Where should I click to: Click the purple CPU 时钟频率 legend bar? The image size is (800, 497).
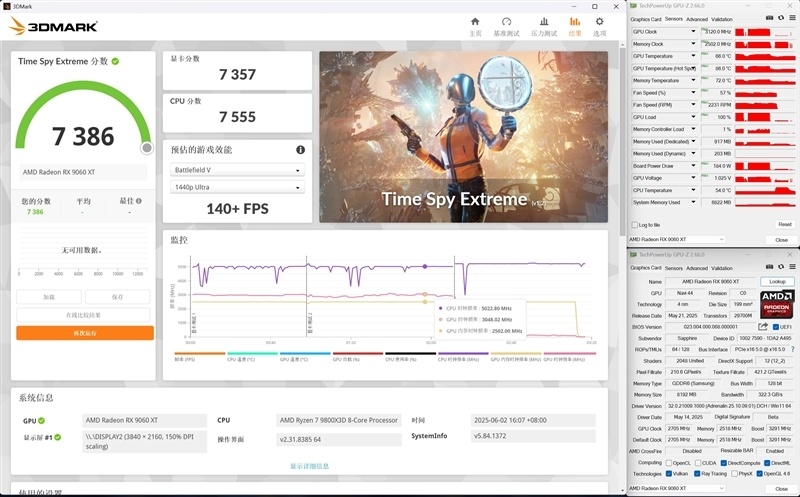pyautogui.click(x=463, y=353)
